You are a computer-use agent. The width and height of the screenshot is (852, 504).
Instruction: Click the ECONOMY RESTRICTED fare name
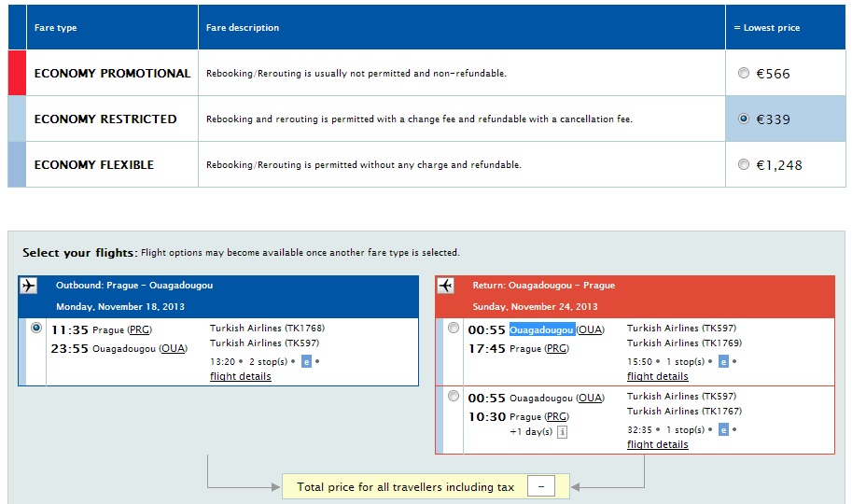coord(105,119)
